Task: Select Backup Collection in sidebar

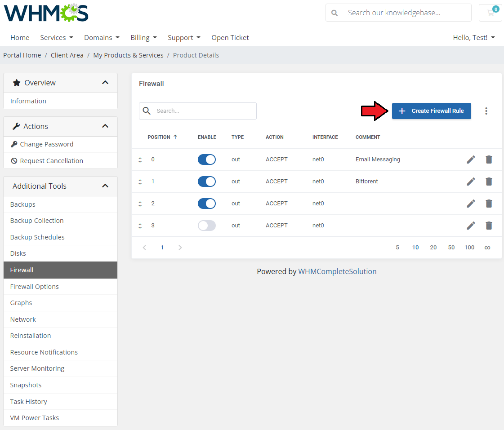Action: pos(60,221)
